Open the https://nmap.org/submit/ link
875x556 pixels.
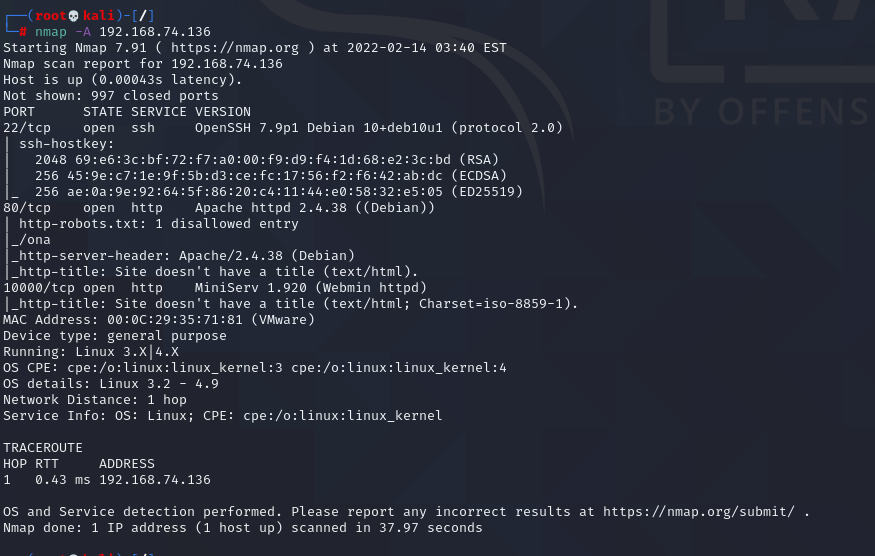click(x=699, y=512)
